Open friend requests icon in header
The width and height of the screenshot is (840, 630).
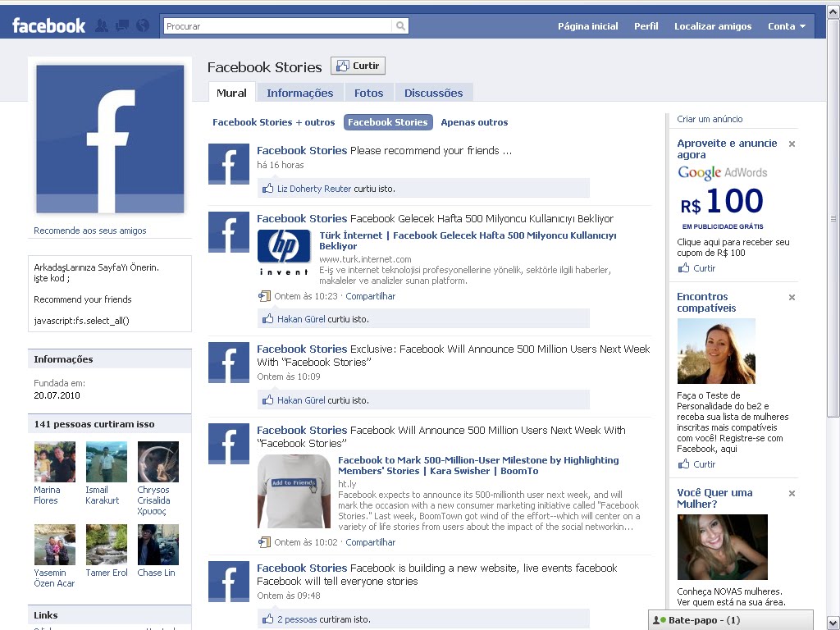(101, 25)
